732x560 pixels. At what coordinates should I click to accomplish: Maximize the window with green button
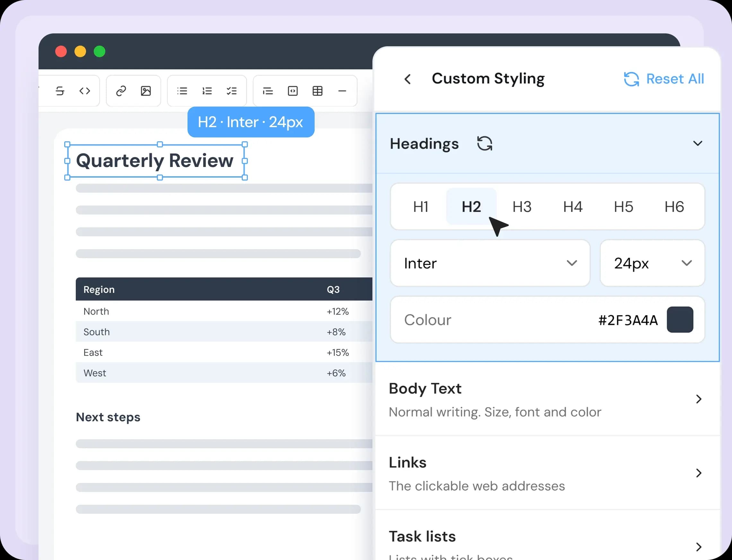point(100,52)
